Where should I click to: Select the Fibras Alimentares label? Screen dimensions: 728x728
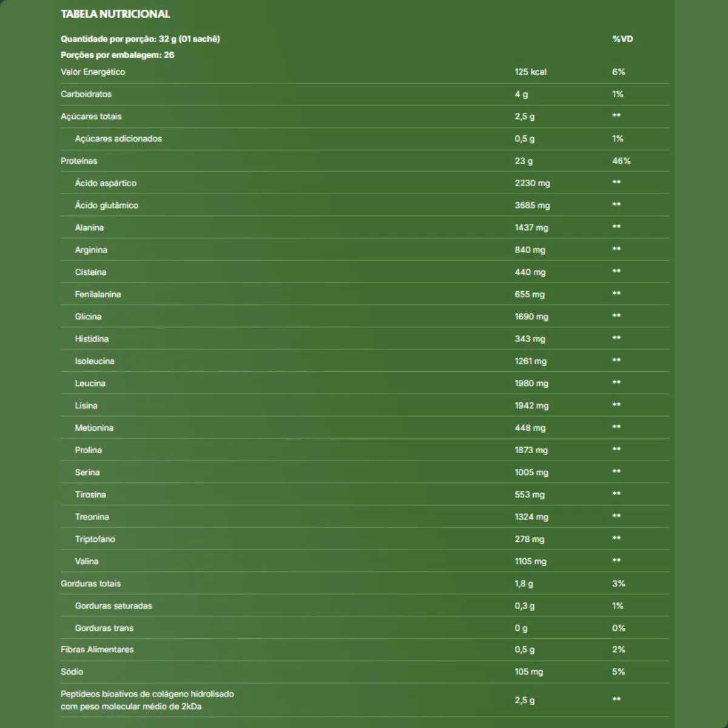97,649
